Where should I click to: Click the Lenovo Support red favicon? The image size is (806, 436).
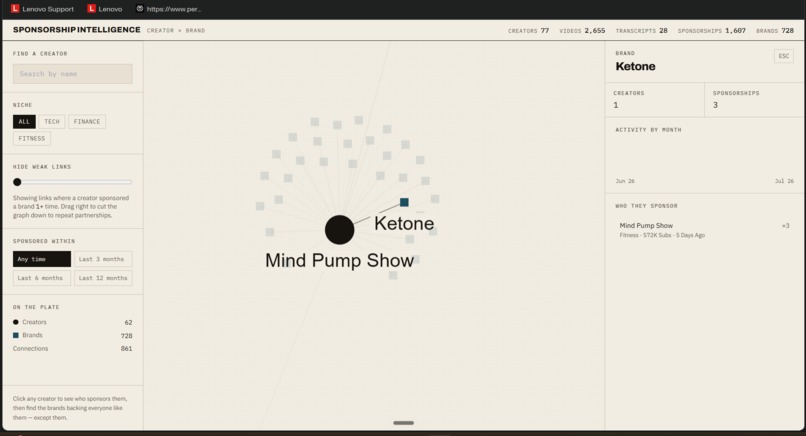(x=15, y=9)
